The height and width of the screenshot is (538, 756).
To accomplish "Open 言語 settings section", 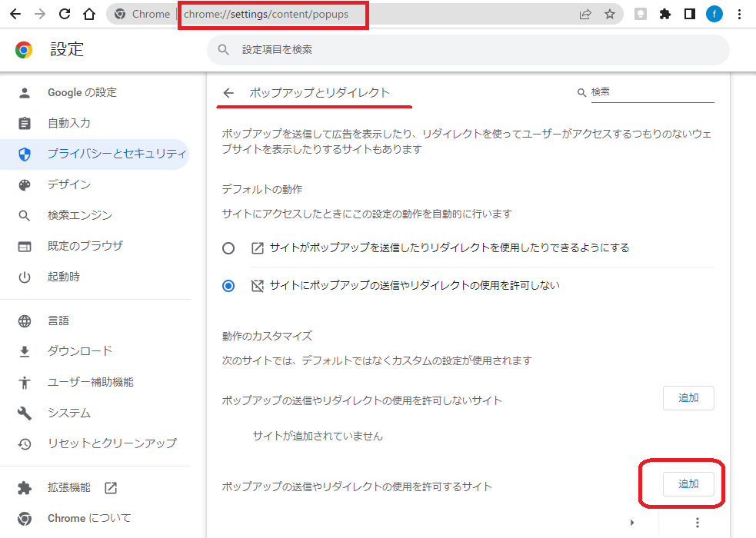I will click(58, 320).
